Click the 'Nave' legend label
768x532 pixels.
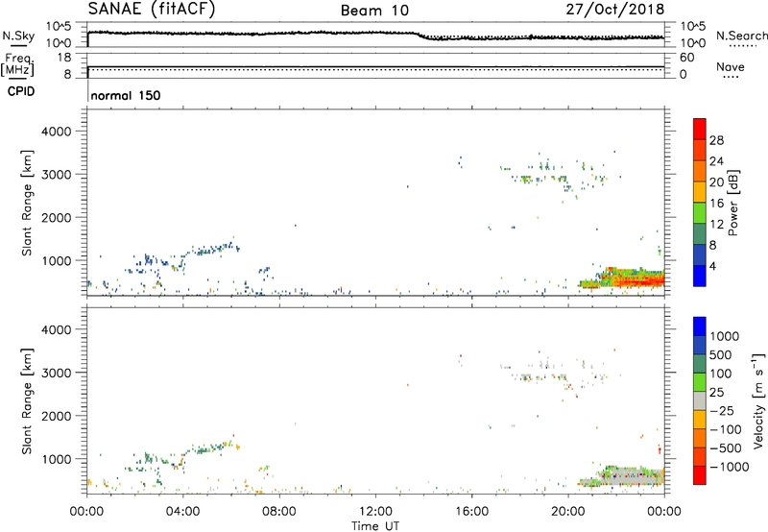coord(731,66)
